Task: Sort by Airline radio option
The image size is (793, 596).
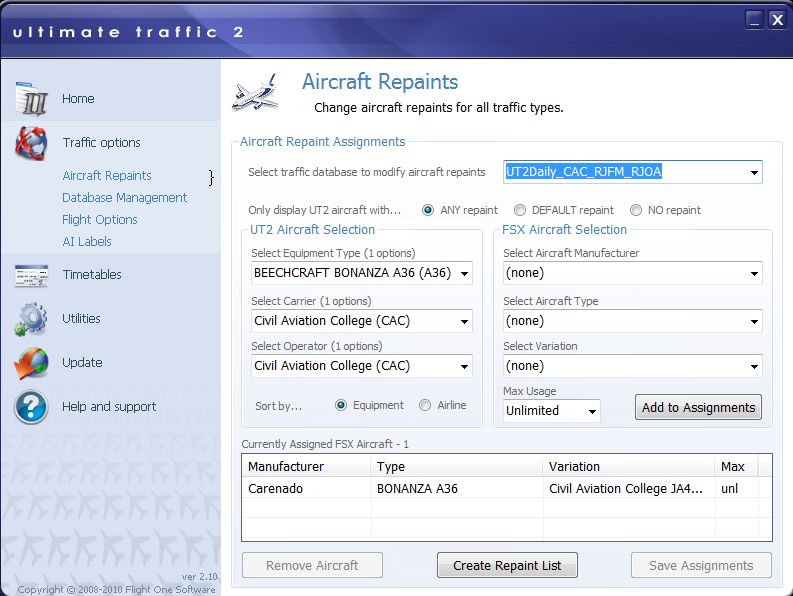Action: tap(425, 405)
